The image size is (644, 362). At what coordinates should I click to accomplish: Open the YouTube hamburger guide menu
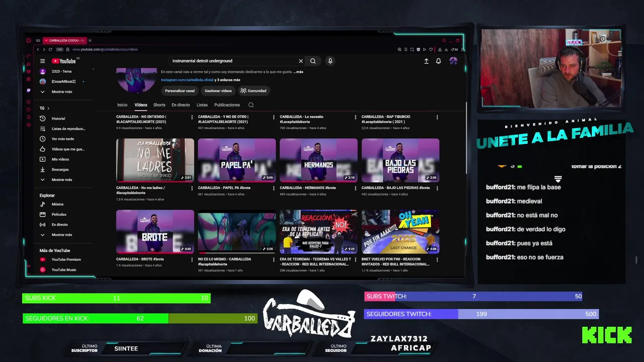43,61
